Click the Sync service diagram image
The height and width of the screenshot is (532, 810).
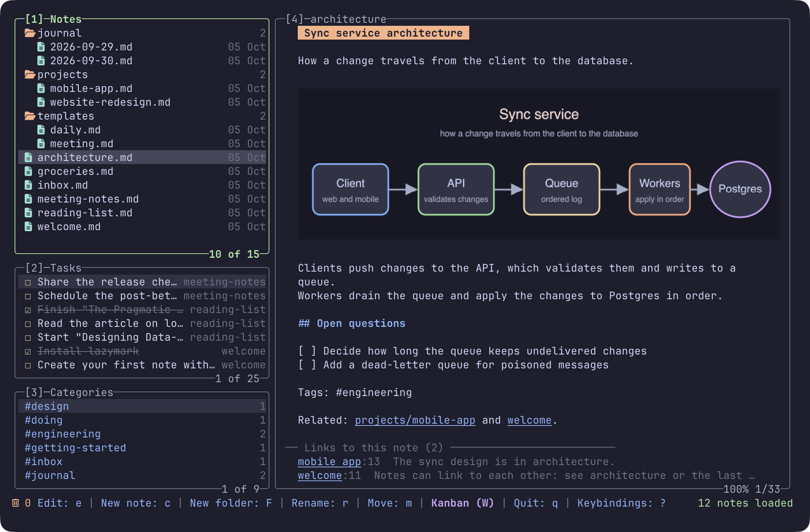[x=539, y=164]
